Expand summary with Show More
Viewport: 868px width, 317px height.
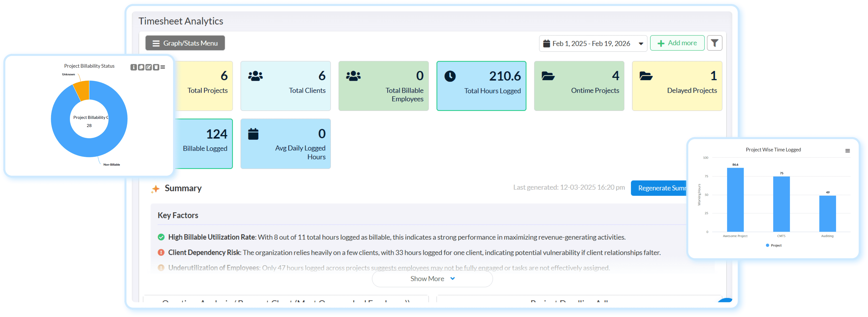click(x=432, y=279)
